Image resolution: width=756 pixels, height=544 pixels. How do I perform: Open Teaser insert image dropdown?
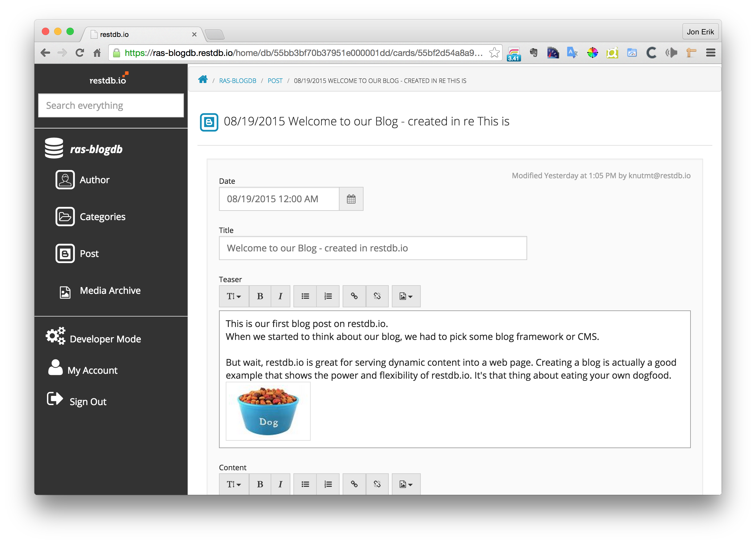[406, 296]
